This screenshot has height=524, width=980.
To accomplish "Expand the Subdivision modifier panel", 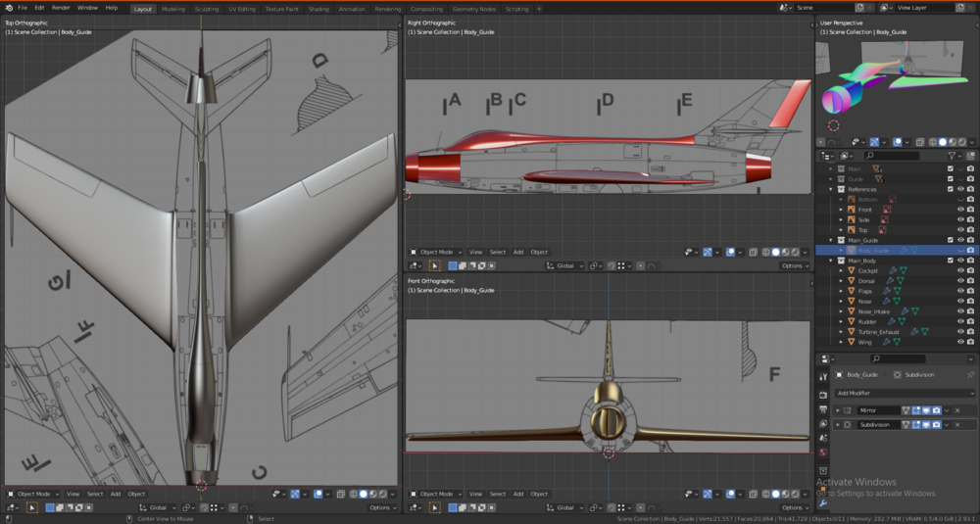I will pyautogui.click(x=838, y=425).
